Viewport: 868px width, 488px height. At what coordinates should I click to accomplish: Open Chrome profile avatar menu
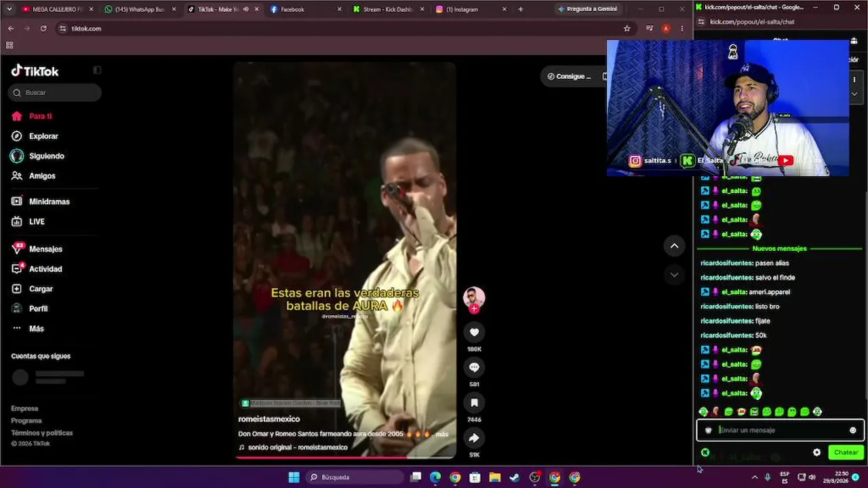click(666, 28)
